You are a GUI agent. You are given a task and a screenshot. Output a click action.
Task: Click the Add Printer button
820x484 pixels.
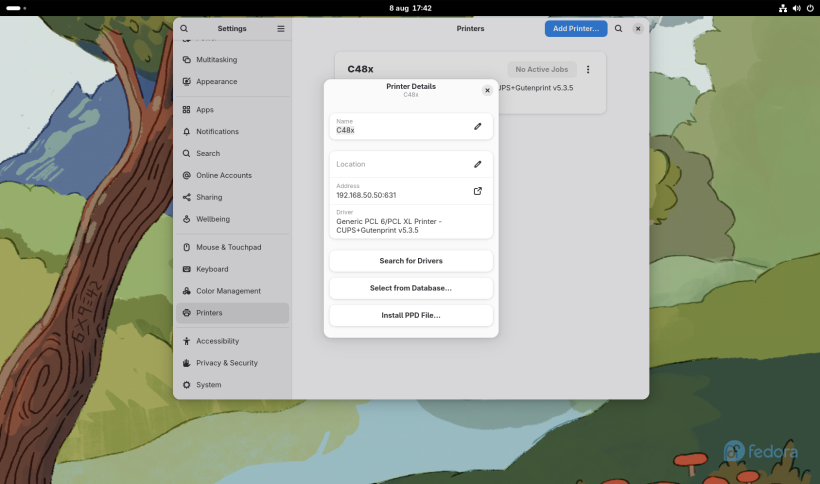coord(576,29)
